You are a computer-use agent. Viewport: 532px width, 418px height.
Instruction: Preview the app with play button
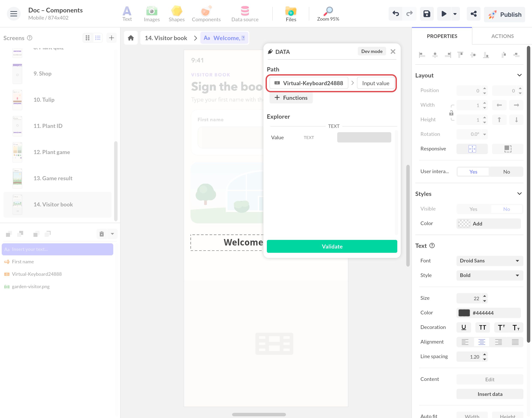coord(444,14)
